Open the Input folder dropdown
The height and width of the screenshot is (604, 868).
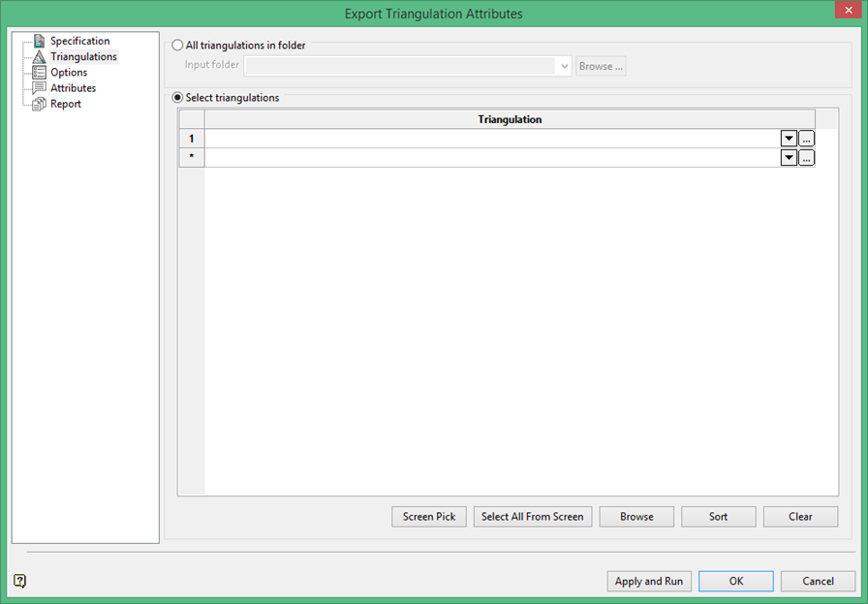point(564,66)
